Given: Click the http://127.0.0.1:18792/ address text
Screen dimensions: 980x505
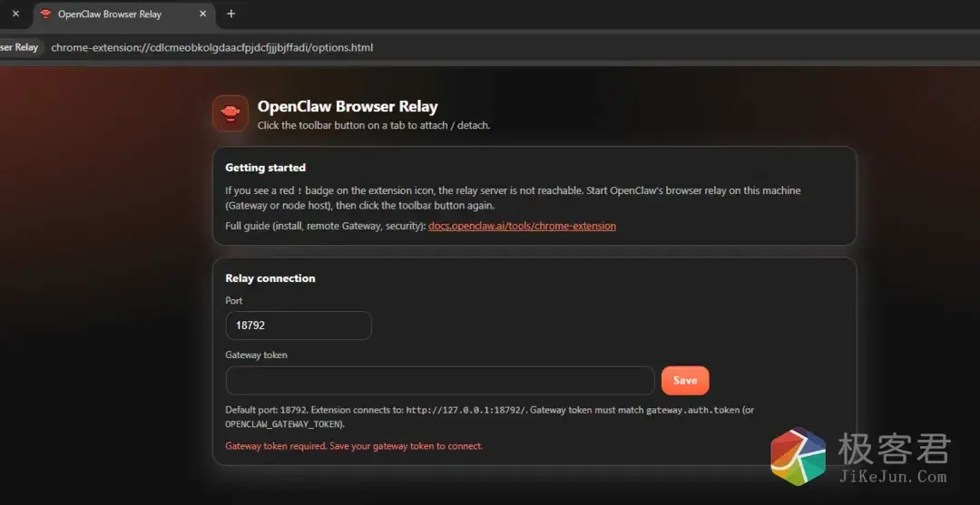Looking at the screenshot, I should 467,410.
